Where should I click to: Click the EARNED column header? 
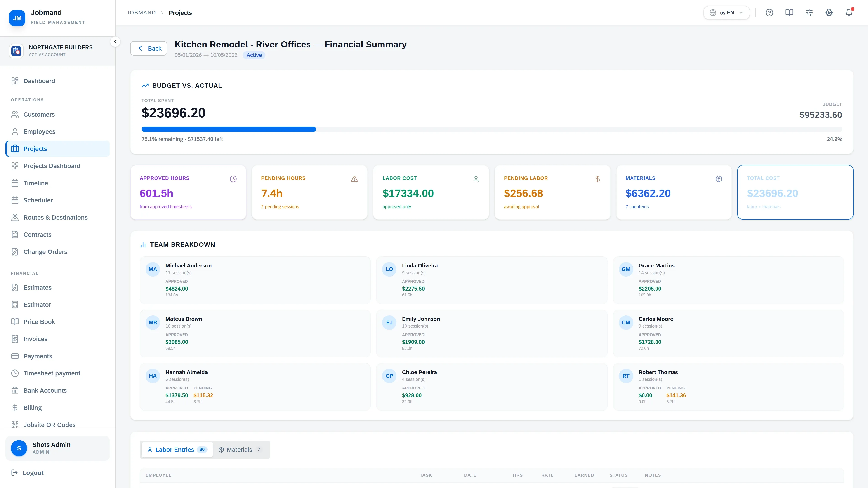[584, 475]
